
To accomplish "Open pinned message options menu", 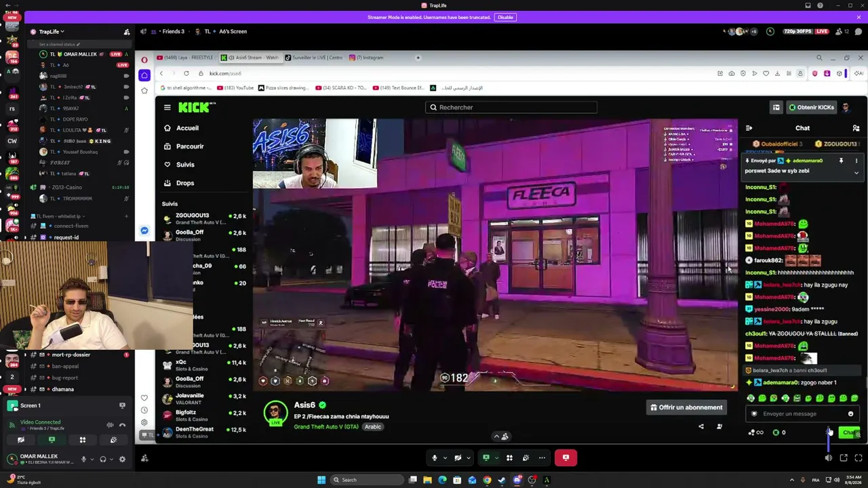I will click(856, 161).
